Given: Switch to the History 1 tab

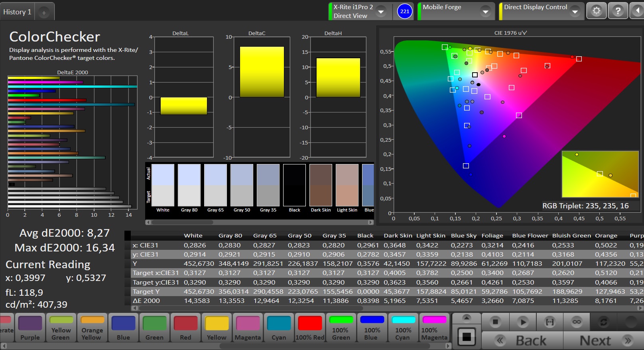Looking at the screenshot, I should 17,12.
